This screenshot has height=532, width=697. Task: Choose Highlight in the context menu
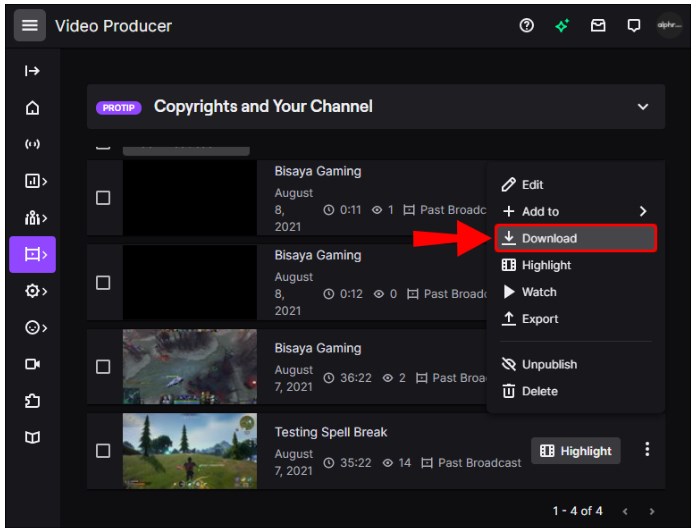click(x=576, y=265)
